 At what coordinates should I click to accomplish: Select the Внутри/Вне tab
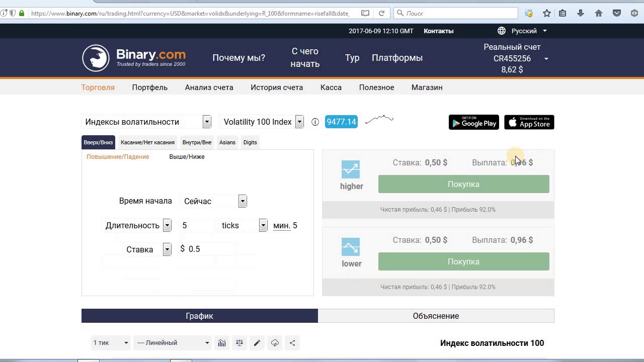click(197, 142)
